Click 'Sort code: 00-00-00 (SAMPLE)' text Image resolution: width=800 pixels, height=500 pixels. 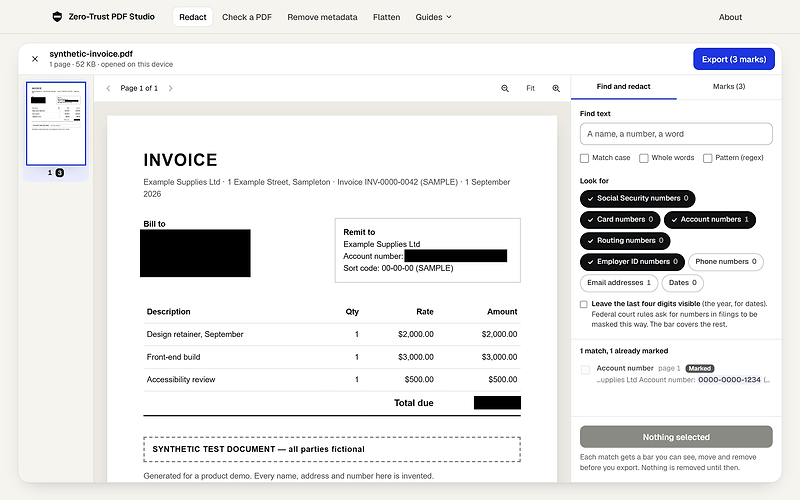398,268
